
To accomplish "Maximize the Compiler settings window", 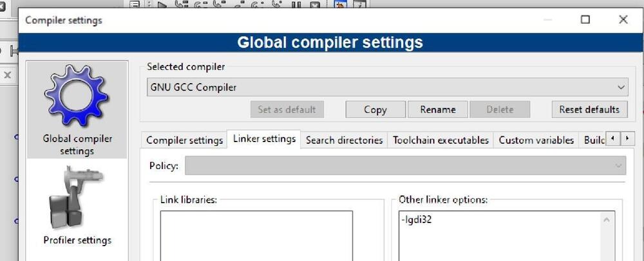I will coord(585,20).
